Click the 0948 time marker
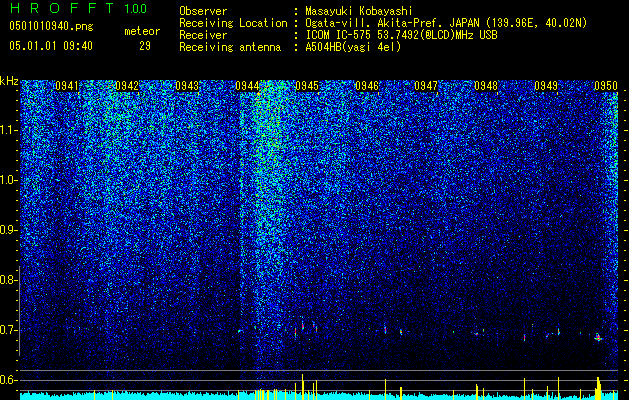Image resolution: width=629 pixels, height=400 pixels. 486,86
